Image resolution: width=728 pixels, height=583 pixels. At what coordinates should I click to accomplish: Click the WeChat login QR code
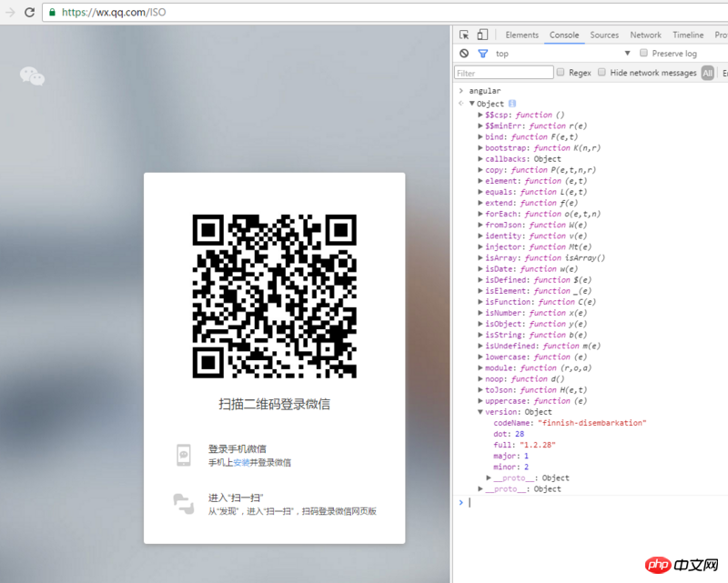click(274, 296)
